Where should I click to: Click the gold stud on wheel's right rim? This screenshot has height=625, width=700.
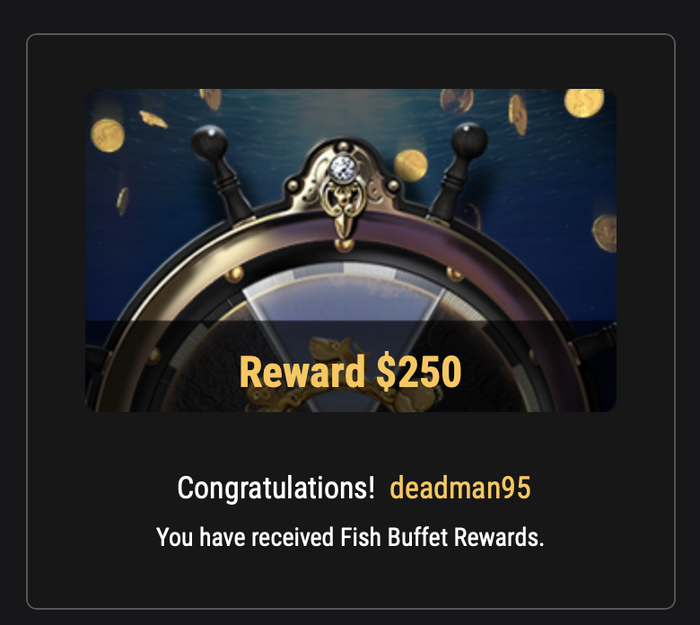pyautogui.click(x=455, y=273)
